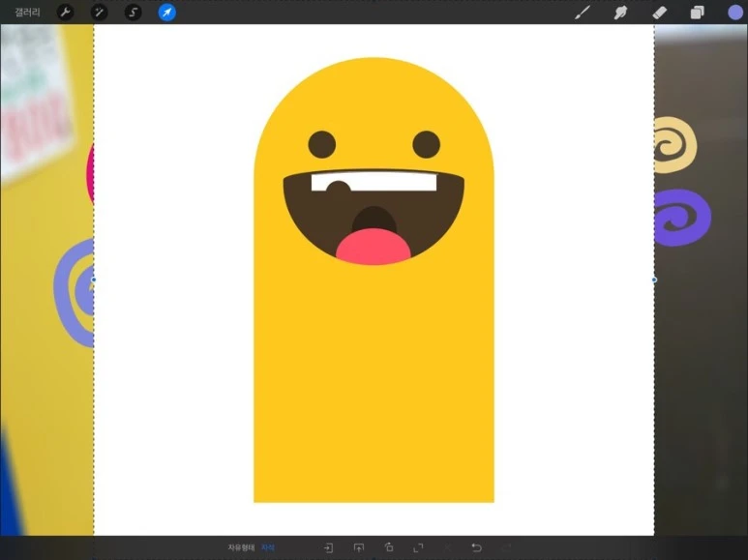Image resolution: width=748 pixels, height=560 pixels.
Task: Select the Brush paint tool
Action: tap(582, 13)
